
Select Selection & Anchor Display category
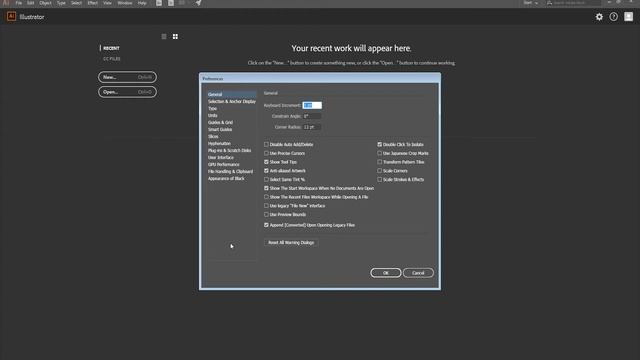[232, 102]
